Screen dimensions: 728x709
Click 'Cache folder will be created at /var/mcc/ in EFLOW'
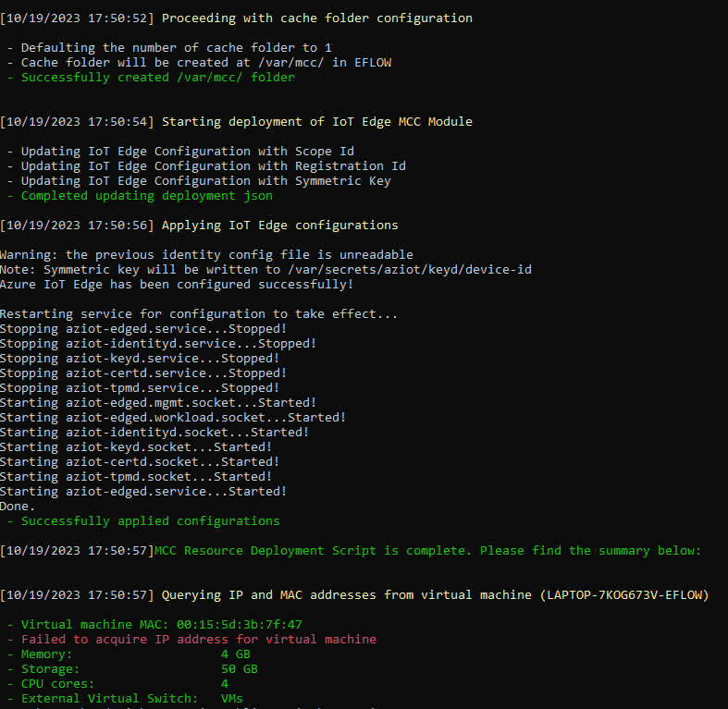[206, 63]
